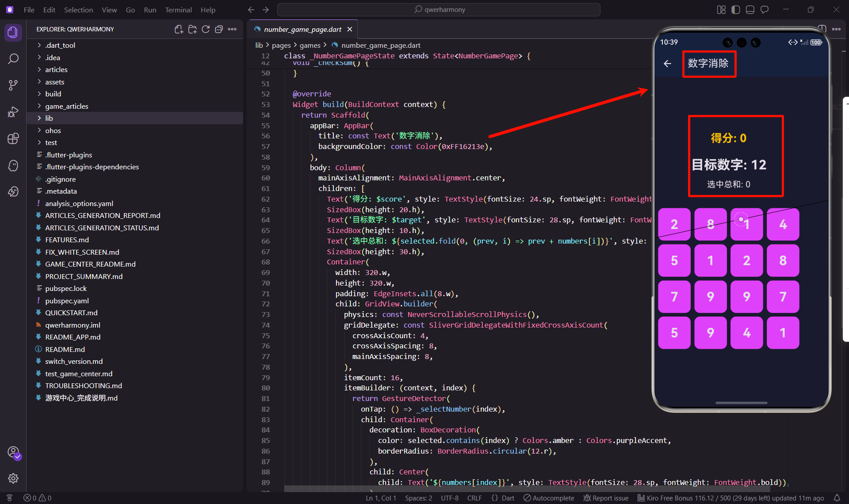
Task: Open the Search view in activity bar
Action: click(13, 58)
